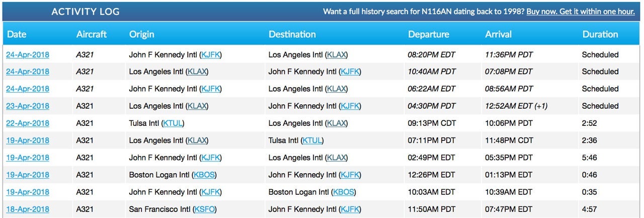Click the Origin column header

pyautogui.click(x=141, y=34)
